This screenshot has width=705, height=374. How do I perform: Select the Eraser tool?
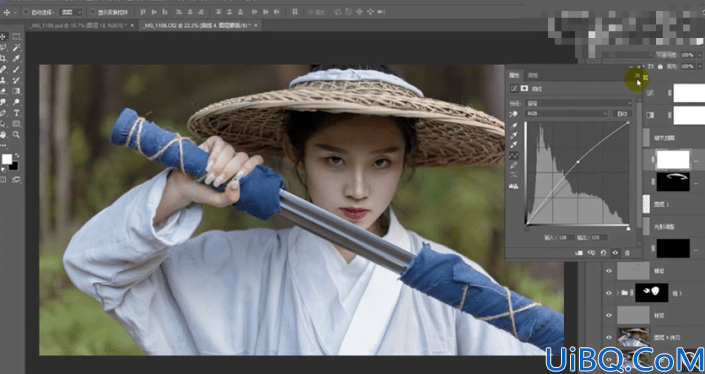(x=3, y=91)
